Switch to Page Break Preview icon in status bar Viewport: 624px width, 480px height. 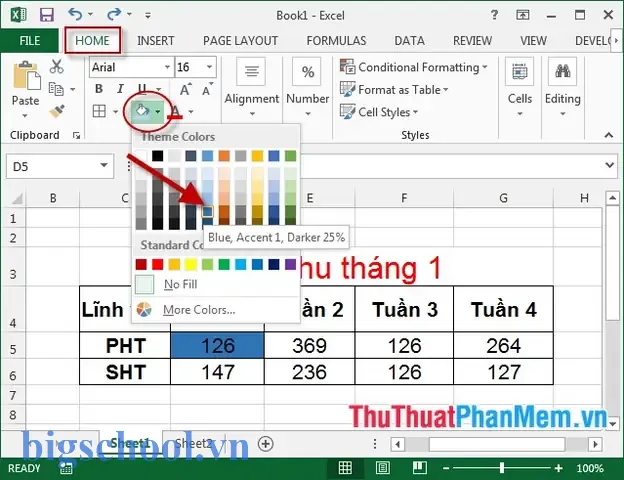(x=419, y=468)
